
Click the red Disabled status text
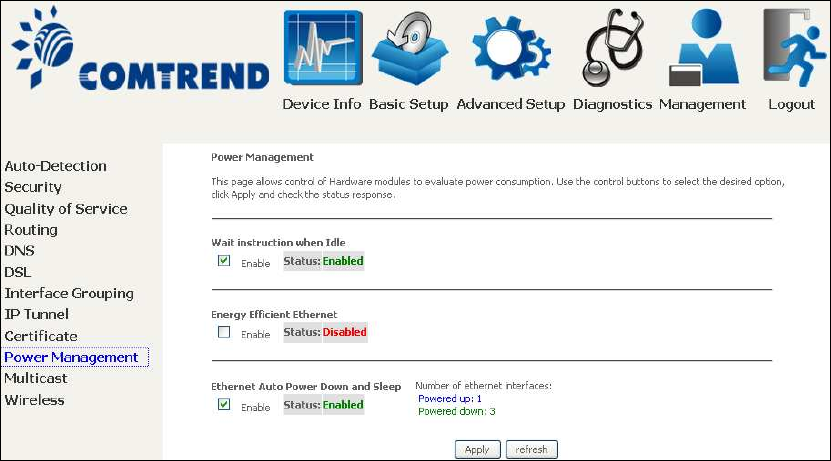coord(344,332)
